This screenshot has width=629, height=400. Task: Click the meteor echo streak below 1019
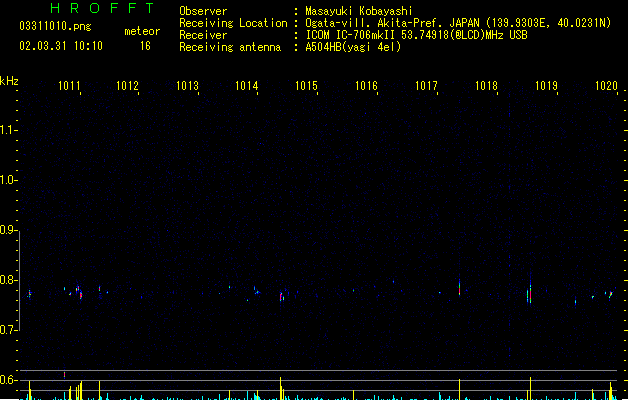(530, 292)
